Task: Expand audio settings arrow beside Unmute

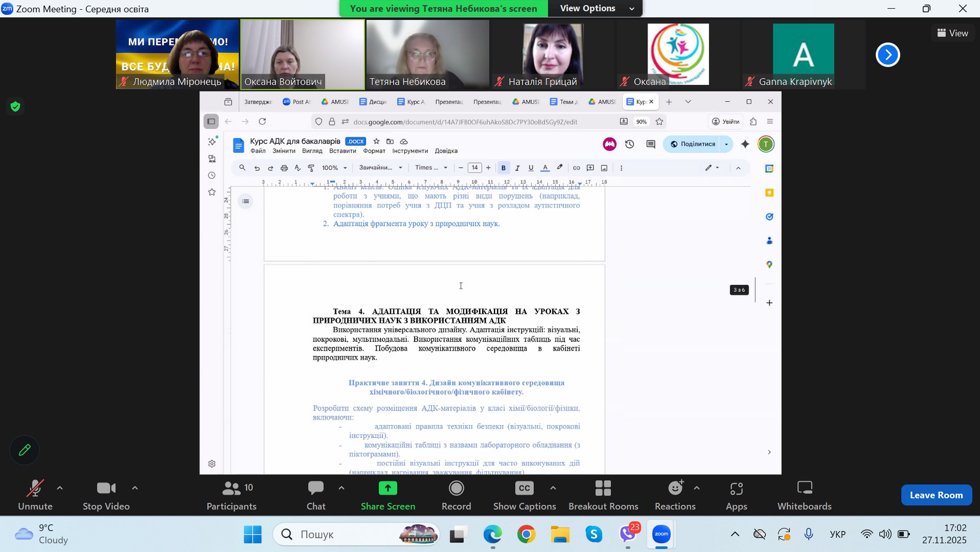Action: coord(60,488)
